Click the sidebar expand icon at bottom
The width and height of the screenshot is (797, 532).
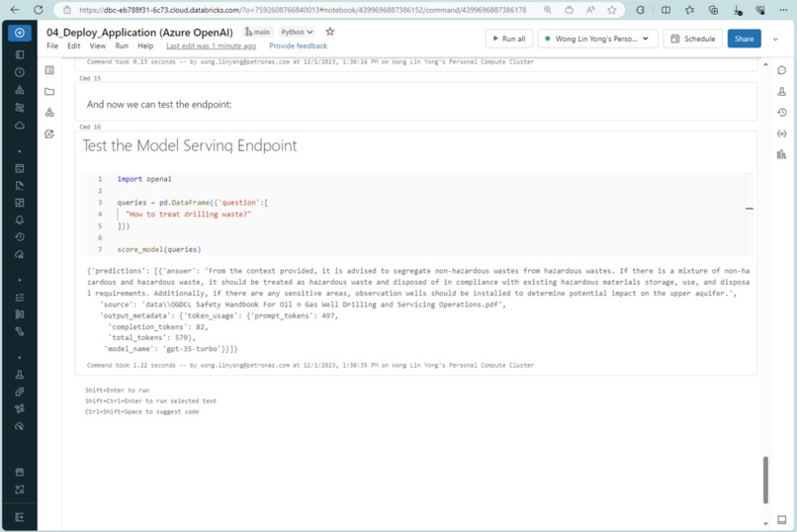tap(20, 517)
